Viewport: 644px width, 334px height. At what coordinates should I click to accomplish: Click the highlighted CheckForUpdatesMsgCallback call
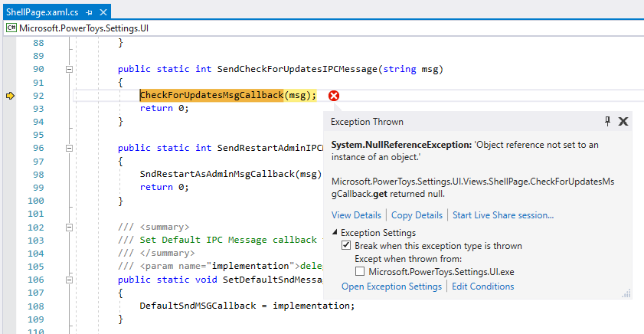coord(211,95)
